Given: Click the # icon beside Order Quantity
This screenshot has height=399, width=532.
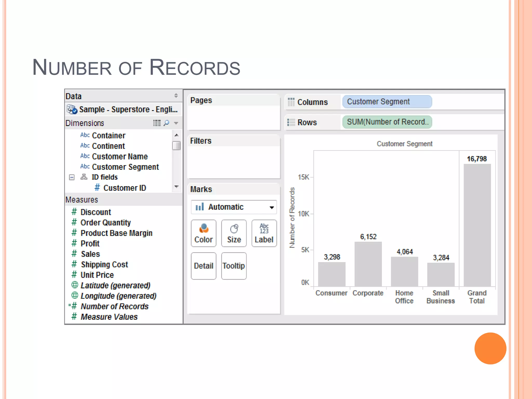Looking at the screenshot, I should 74,222.
